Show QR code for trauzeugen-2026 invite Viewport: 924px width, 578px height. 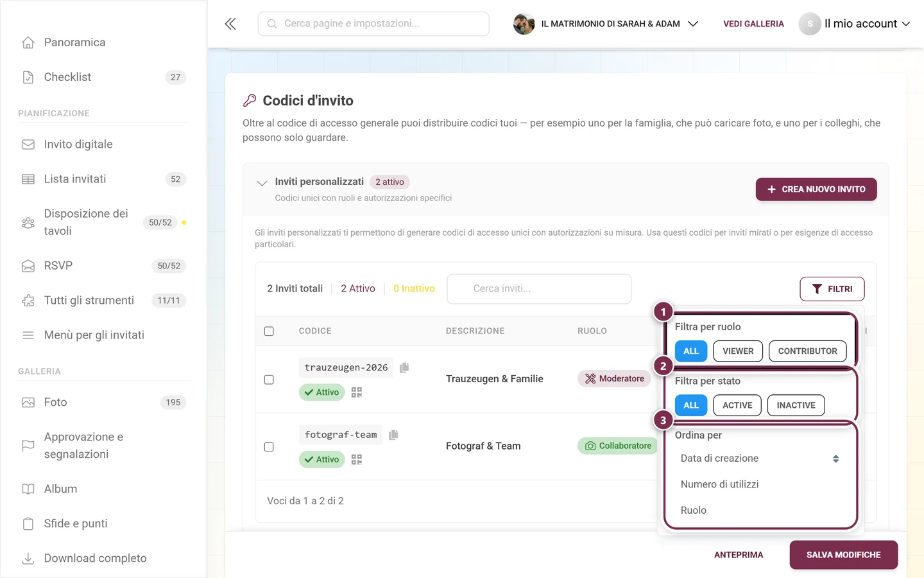357,392
